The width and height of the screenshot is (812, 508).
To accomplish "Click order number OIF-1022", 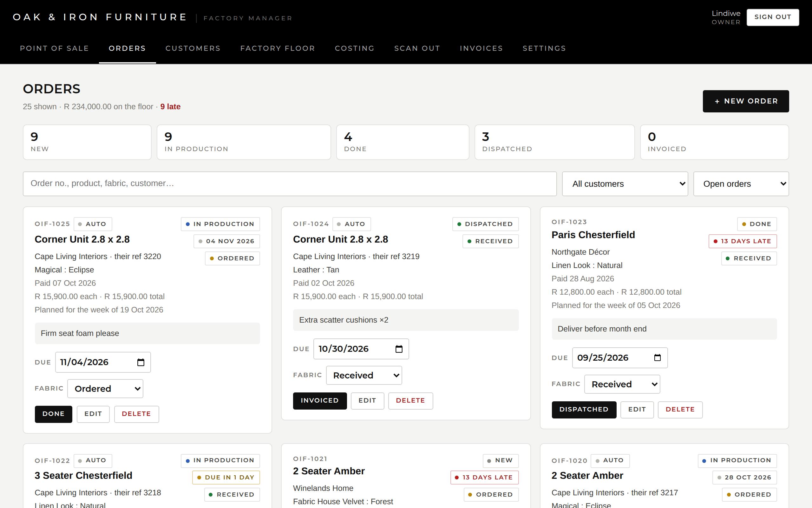I will click(x=52, y=461).
